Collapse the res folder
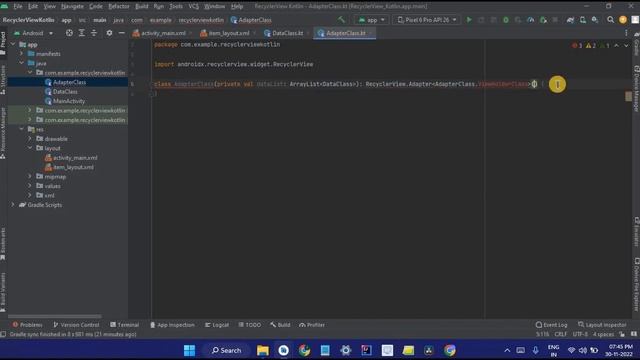 click(x=22, y=129)
